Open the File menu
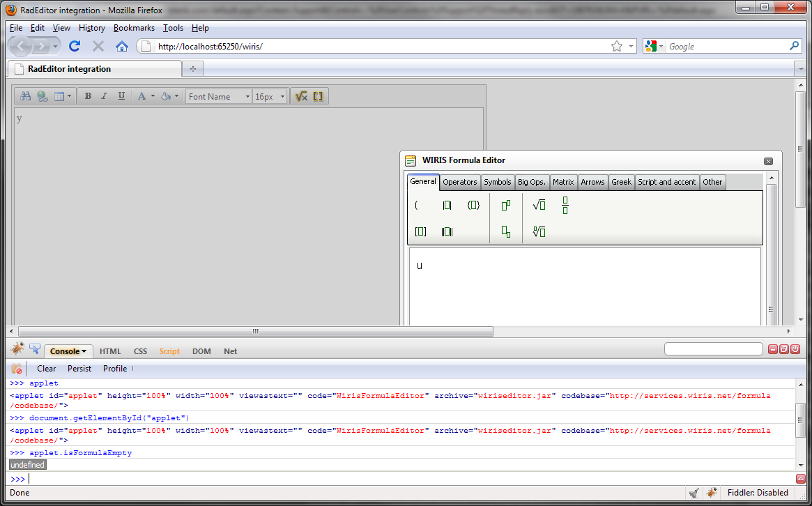Image resolution: width=812 pixels, height=506 pixels. (x=15, y=28)
